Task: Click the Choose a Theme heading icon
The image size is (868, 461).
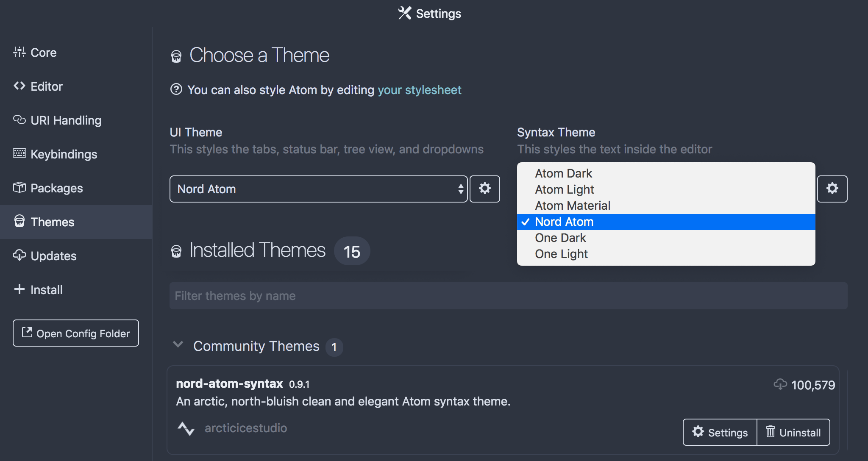Action: click(x=176, y=56)
